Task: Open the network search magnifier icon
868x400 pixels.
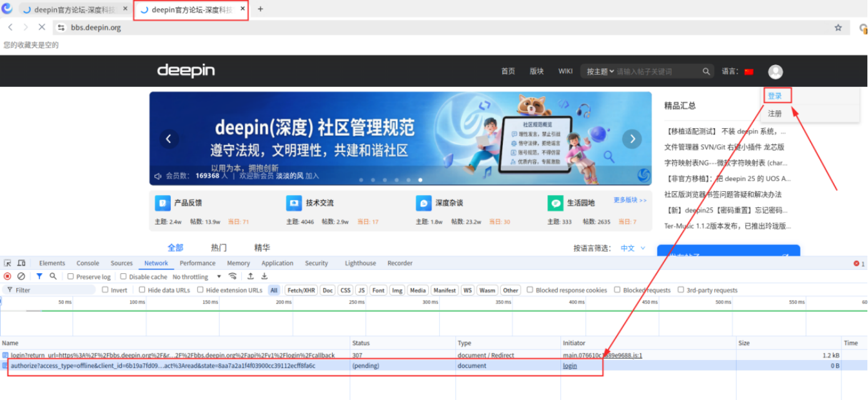Action: [53, 276]
